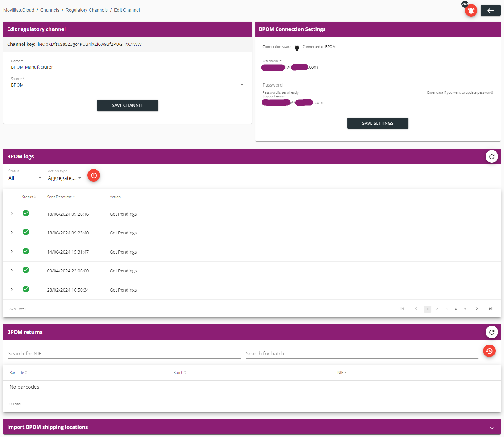Image resolution: width=504 pixels, height=437 pixels.
Task: Open the notifications bell with 767 badge
Action: tap(471, 10)
